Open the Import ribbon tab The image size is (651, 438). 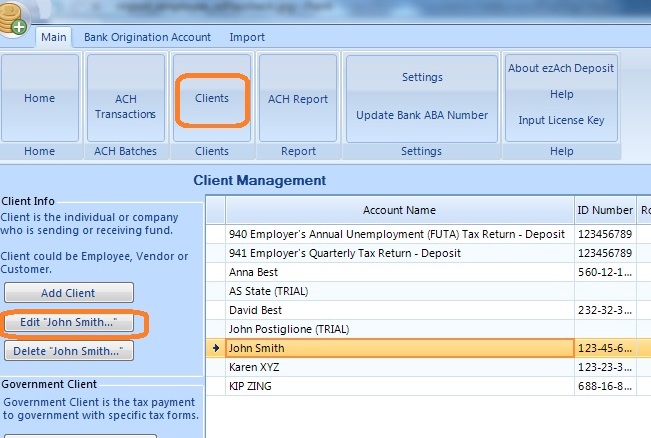point(247,37)
